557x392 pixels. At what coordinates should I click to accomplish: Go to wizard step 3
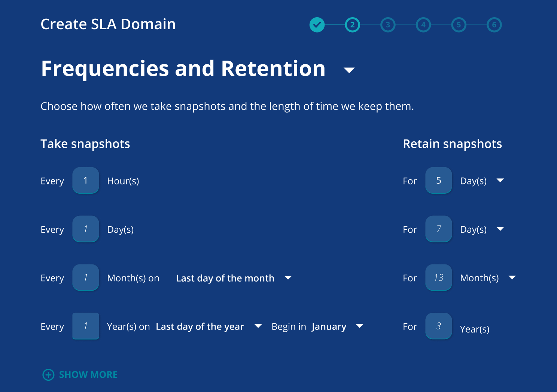(388, 25)
